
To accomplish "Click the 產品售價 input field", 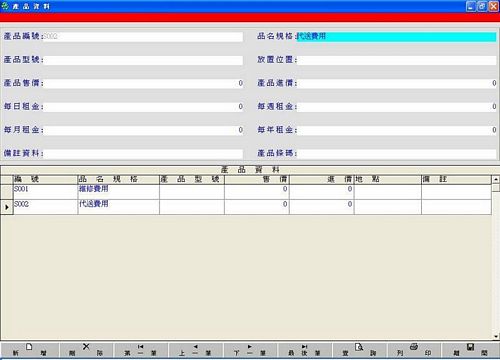I will coord(143,84).
